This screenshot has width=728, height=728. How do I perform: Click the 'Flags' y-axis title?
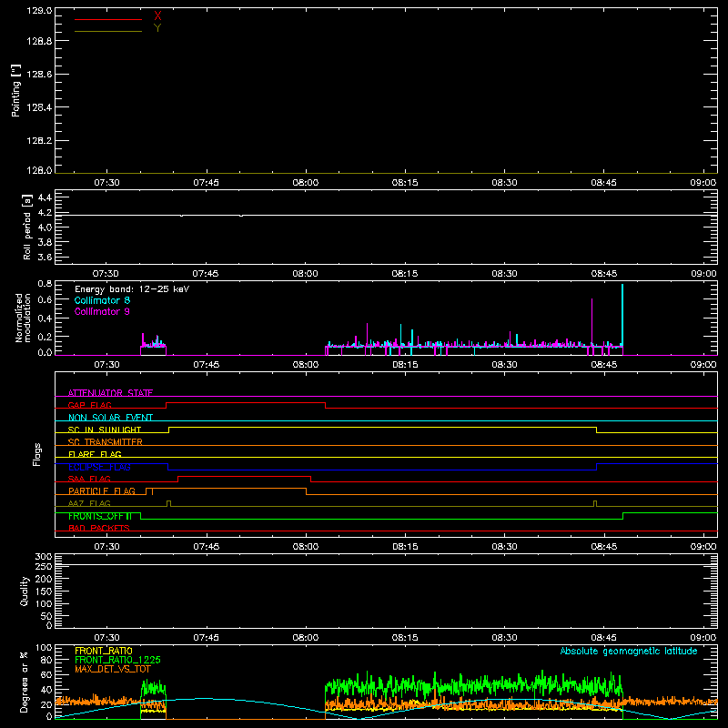pos(36,454)
